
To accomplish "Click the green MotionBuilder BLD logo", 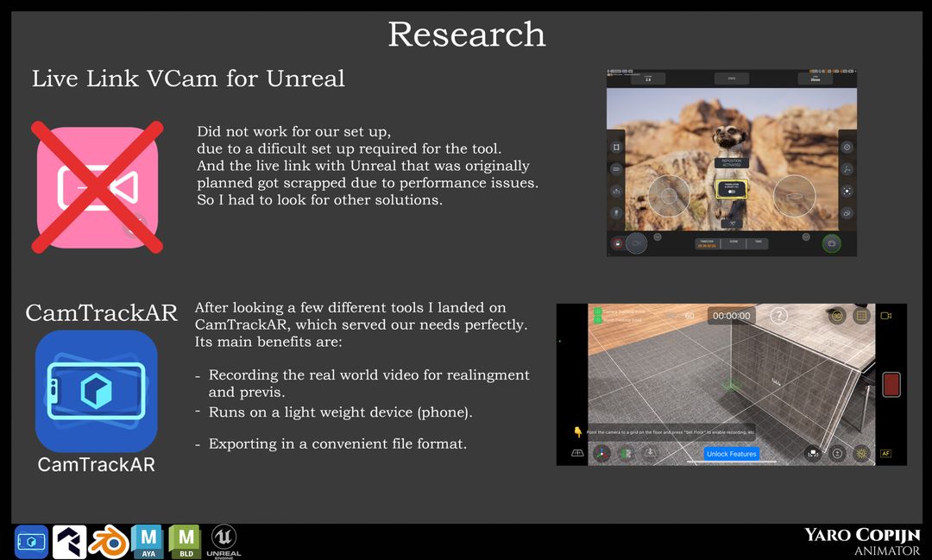I will pos(186,542).
